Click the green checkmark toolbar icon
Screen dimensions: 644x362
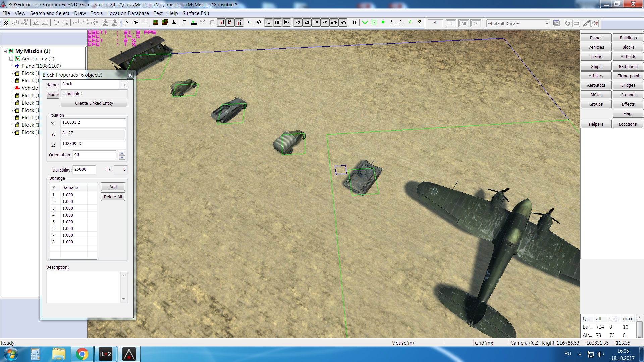click(x=365, y=22)
